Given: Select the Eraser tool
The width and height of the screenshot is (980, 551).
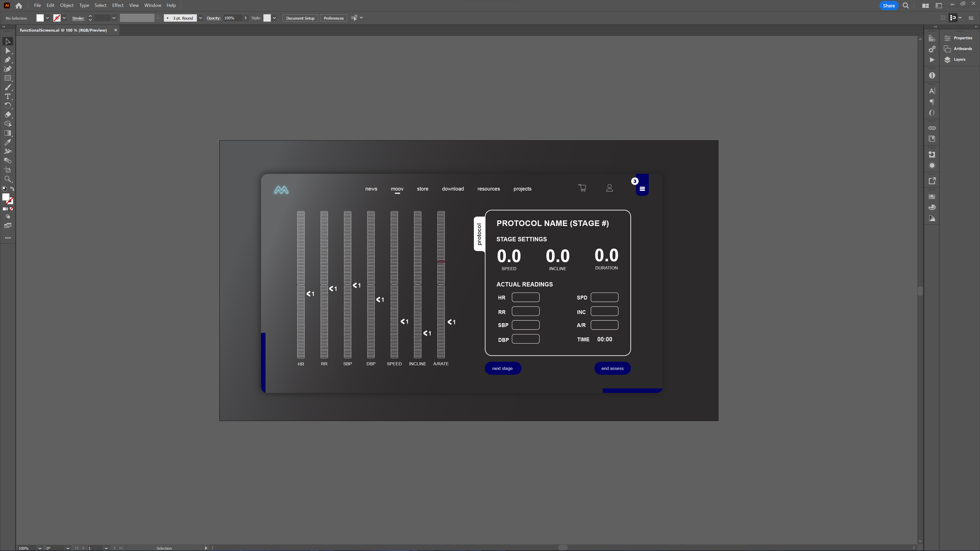Looking at the screenshot, I should click(x=8, y=115).
